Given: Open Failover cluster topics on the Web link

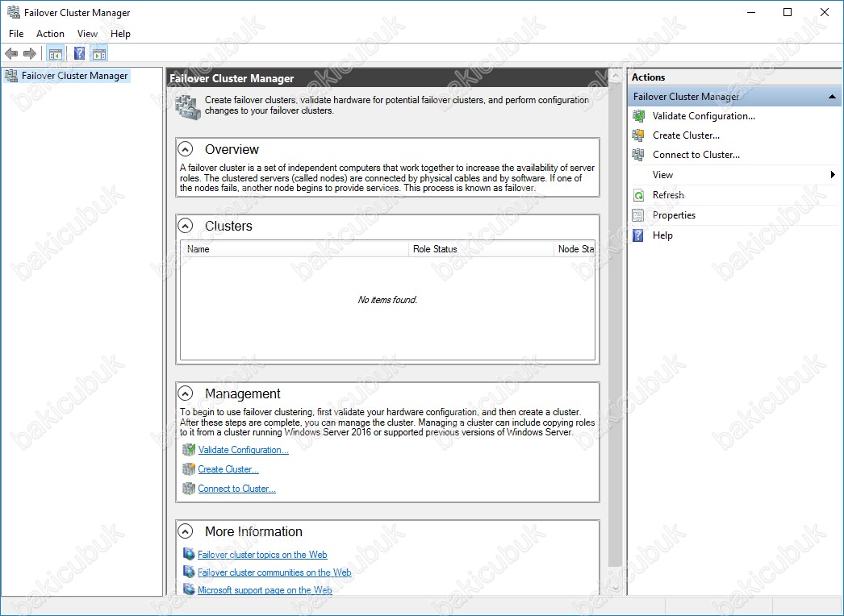Looking at the screenshot, I should coord(262,555).
